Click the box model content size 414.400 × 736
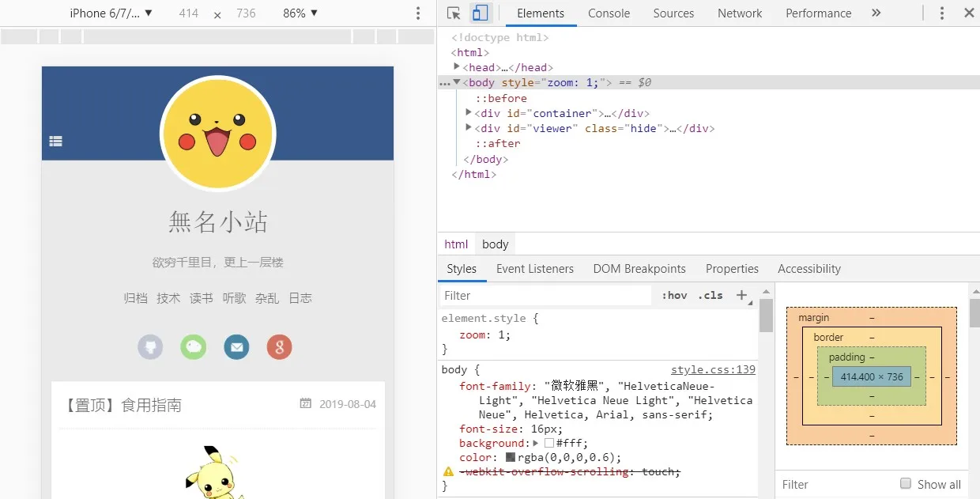The image size is (980, 499). coord(872,377)
